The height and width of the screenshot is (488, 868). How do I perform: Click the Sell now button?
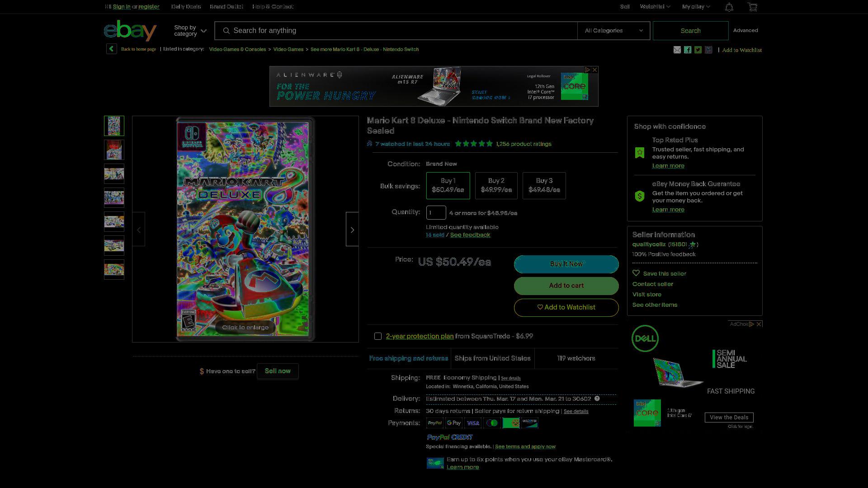click(x=278, y=371)
